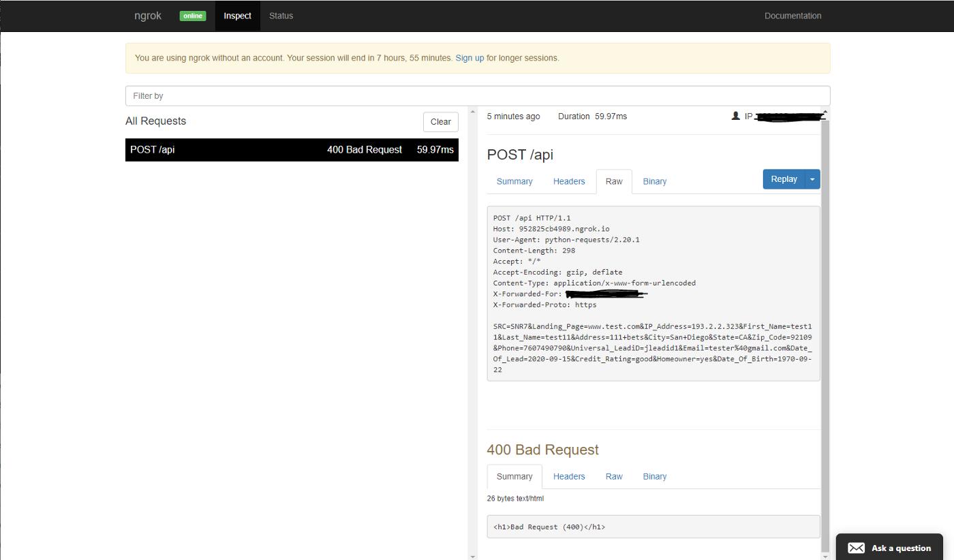Select the Inspect menu item
This screenshot has width=954, height=560.
pyautogui.click(x=237, y=16)
